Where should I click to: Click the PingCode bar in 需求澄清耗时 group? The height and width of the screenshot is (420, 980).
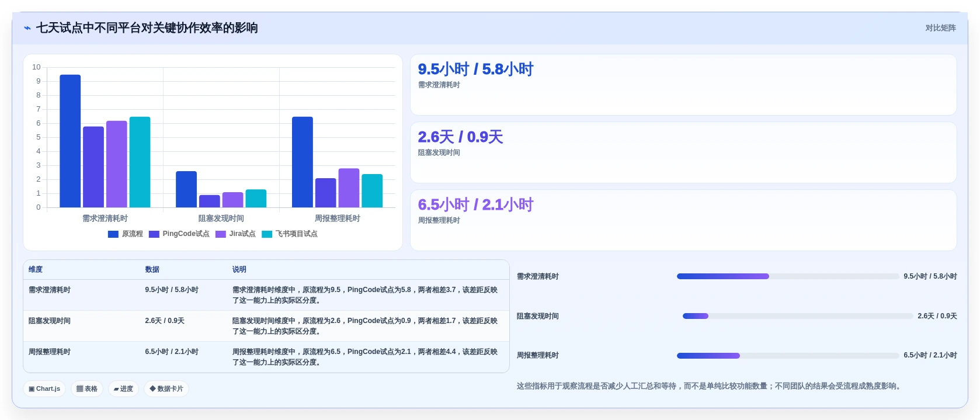[93, 167]
